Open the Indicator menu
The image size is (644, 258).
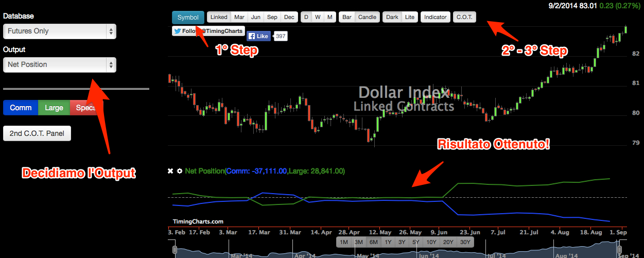pos(435,17)
